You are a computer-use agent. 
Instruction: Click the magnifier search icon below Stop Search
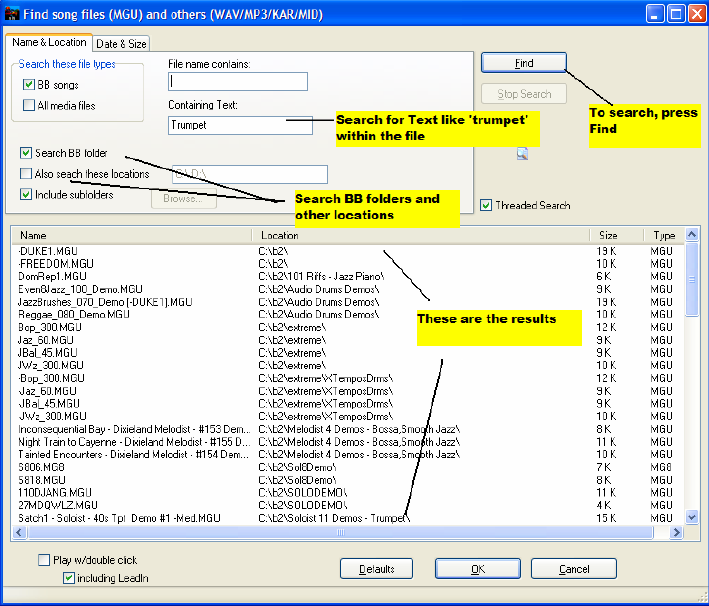click(x=522, y=154)
